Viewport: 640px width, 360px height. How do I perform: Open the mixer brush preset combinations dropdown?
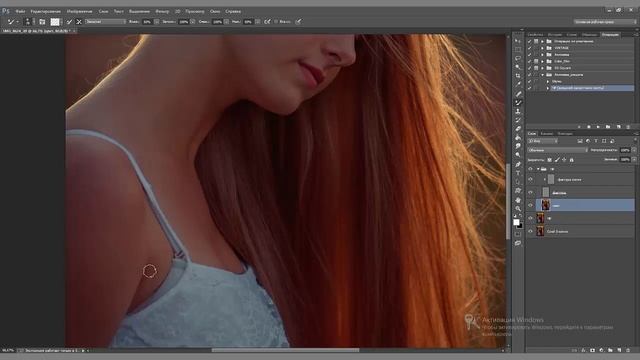pyautogui.click(x=106, y=22)
